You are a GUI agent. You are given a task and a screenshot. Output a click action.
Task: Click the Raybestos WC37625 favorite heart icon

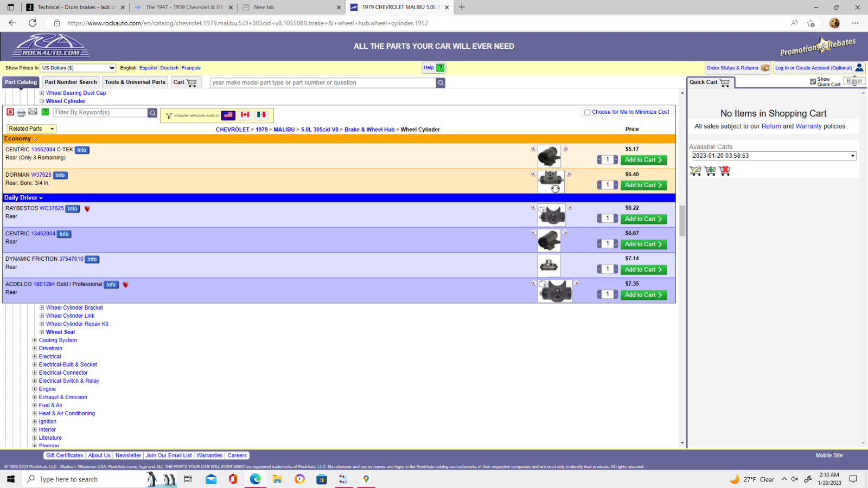[87, 209]
